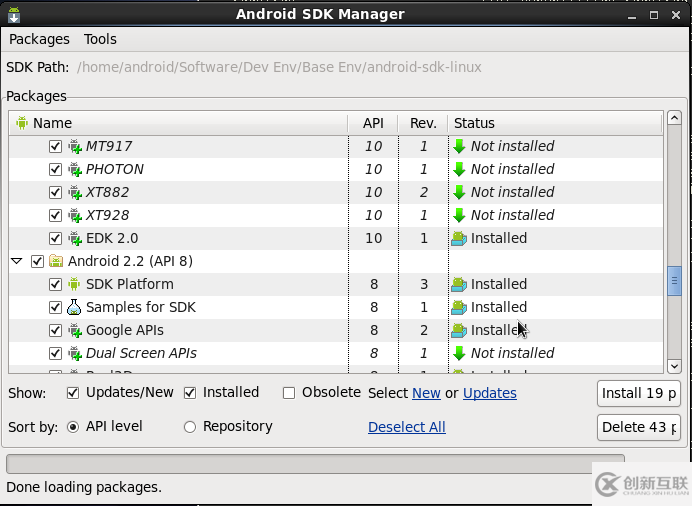Click the Delete 43 packages button
Image resolution: width=692 pixels, height=506 pixels.
638,427
